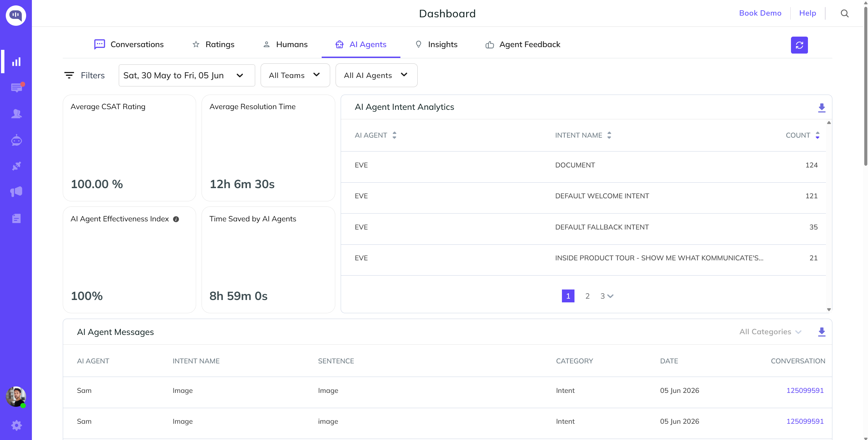The image size is (868, 440).
Task: Switch to the Humans tab
Action: pos(285,44)
